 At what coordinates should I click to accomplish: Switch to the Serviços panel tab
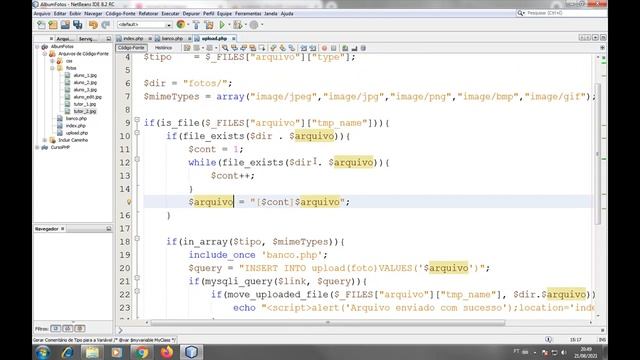(88, 39)
